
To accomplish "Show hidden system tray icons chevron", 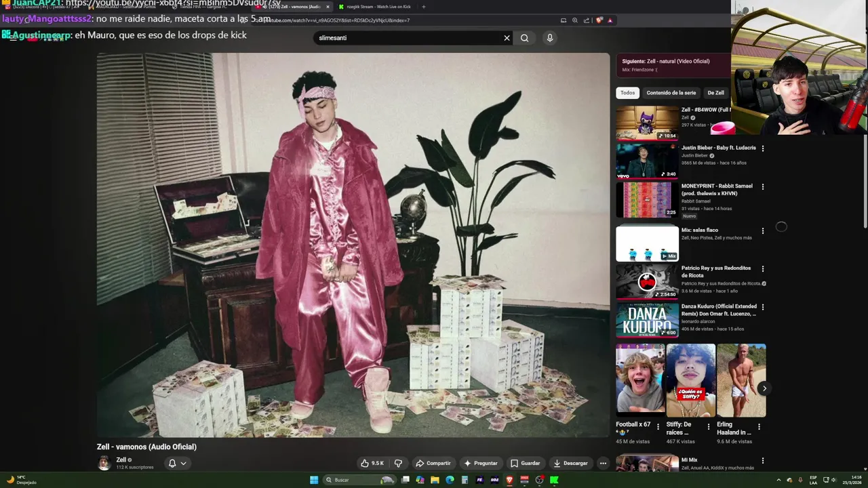I will click(x=778, y=480).
